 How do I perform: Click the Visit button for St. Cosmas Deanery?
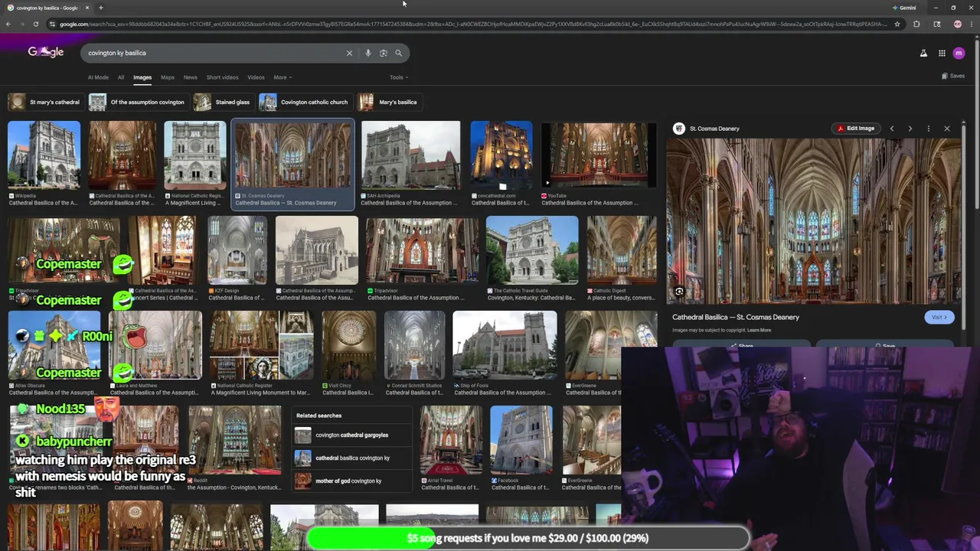pos(939,317)
